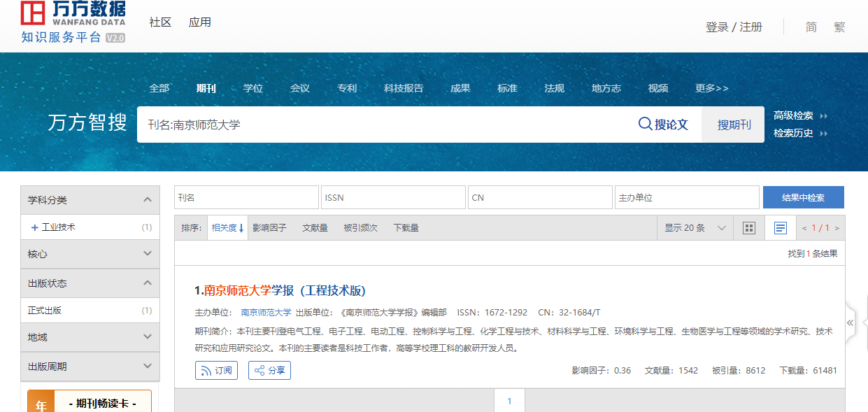Screen dimensions: 868x412
Task: Collapse the 学科分类 section
Action: [147, 199]
